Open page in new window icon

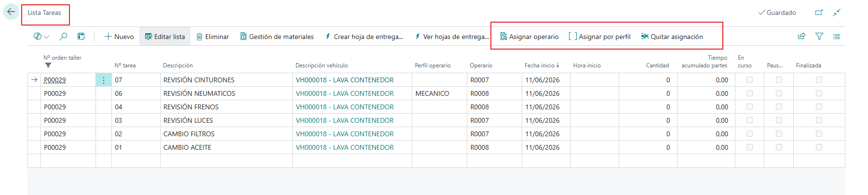[x=819, y=13]
